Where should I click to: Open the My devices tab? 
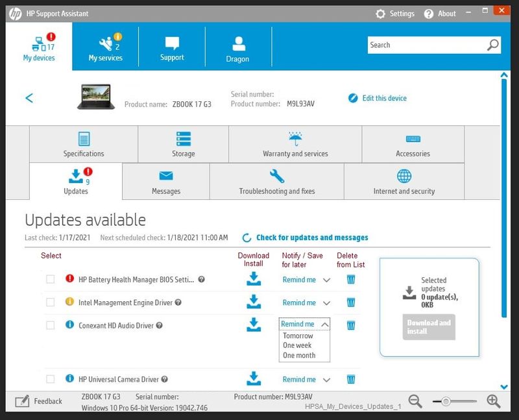coord(39,47)
